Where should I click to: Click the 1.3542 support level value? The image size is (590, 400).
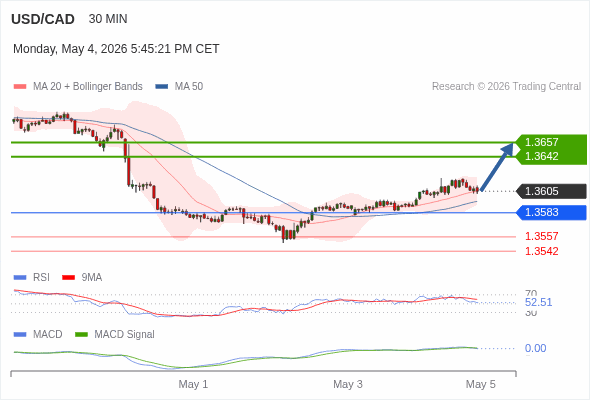tap(541, 251)
